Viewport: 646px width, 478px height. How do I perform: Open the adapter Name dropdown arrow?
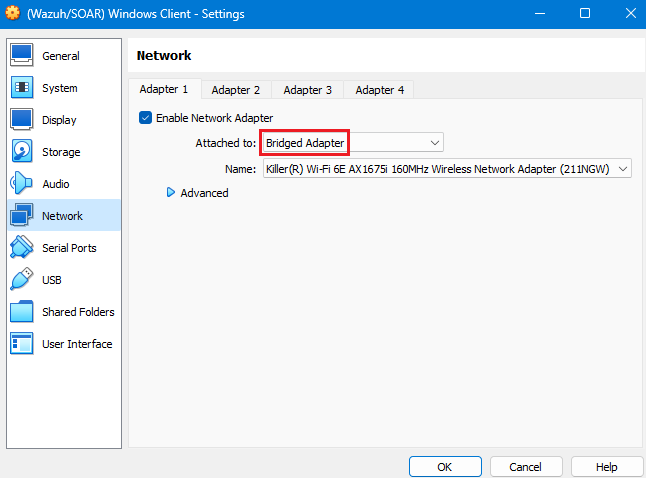[x=623, y=169]
